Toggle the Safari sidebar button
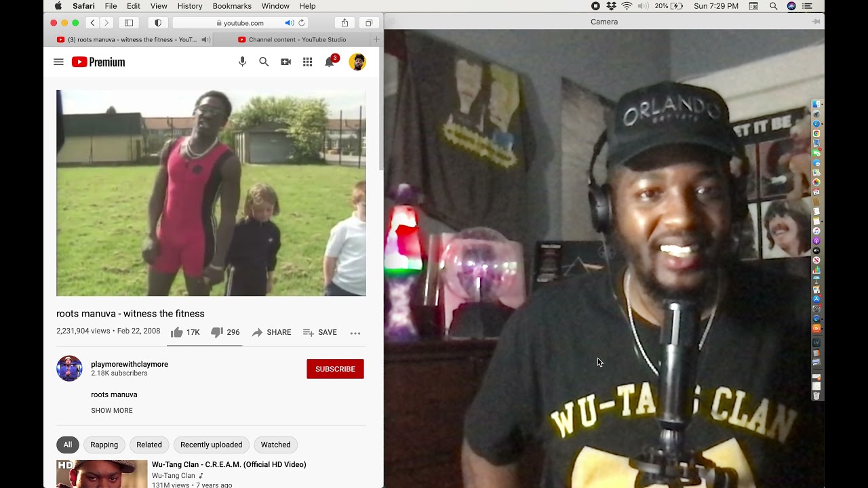This screenshot has width=868, height=488. pyautogui.click(x=129, y=23)
